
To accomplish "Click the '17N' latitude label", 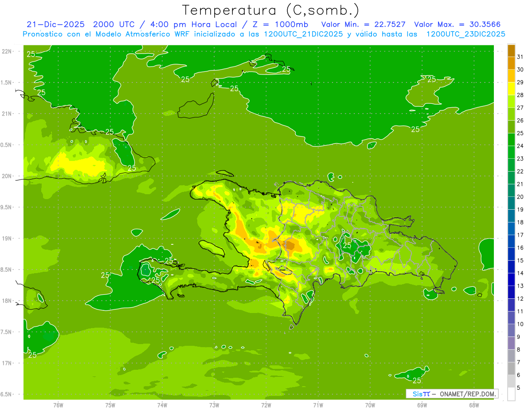I will (7, 363).
